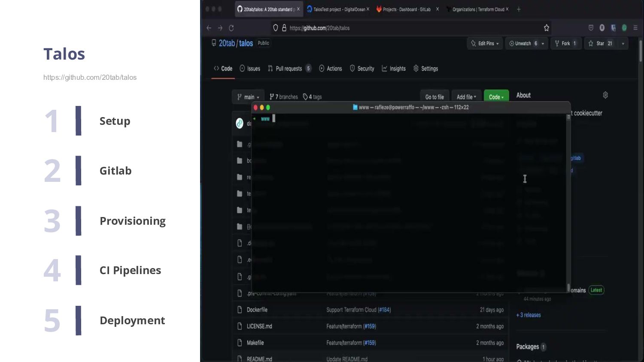This screenshot has height=362, width=644.
Task: View the 7 branches link
Action: click(x=283, y=97)
